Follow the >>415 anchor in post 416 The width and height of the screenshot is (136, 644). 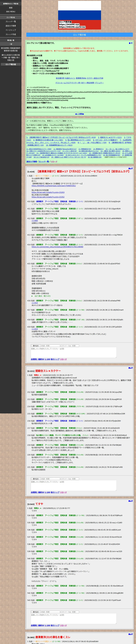[35, 303]
